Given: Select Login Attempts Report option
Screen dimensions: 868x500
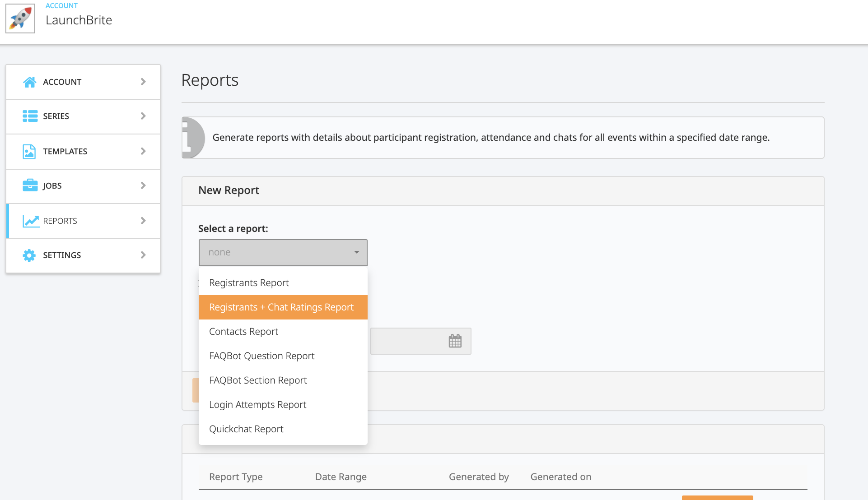Looking at the screenshot, I should click(257, 405).
